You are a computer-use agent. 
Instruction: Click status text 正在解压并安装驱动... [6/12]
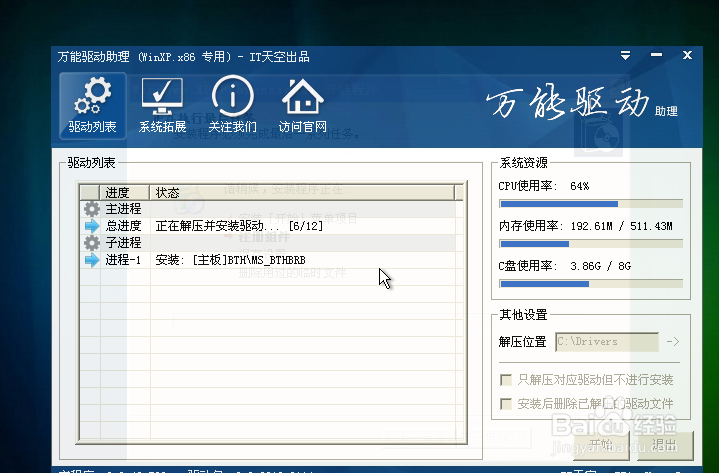239,226
